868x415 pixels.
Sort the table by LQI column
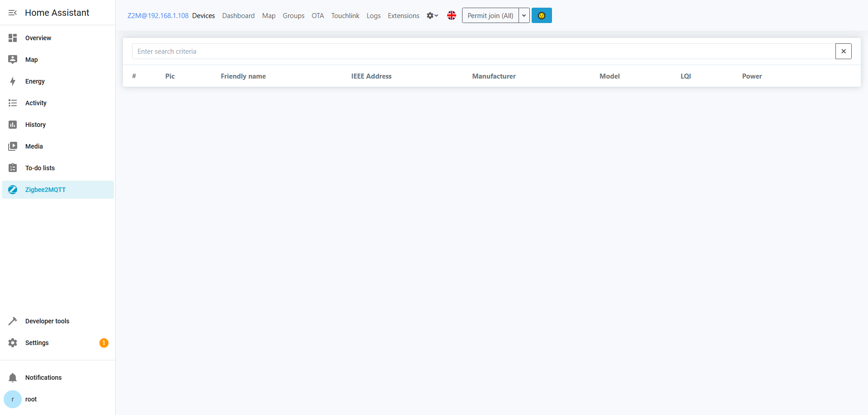pos(685,76)
